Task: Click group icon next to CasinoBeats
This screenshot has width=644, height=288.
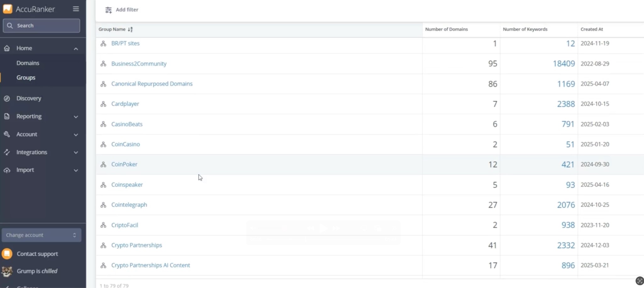Action: 103,124
